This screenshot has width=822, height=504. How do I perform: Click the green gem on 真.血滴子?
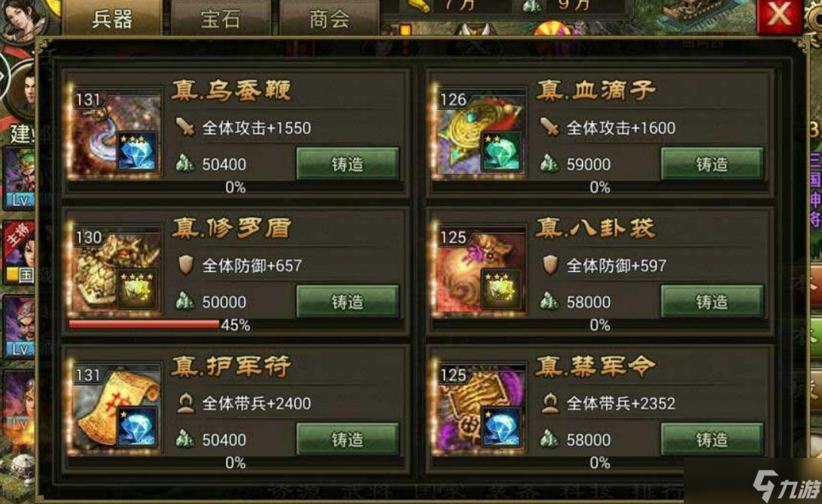[502, 151]
